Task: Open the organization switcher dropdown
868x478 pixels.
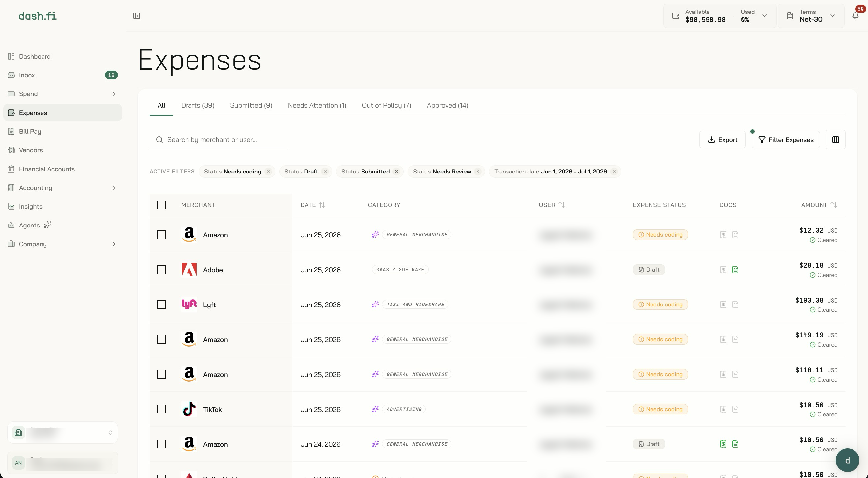Action: tap(62, 433)
